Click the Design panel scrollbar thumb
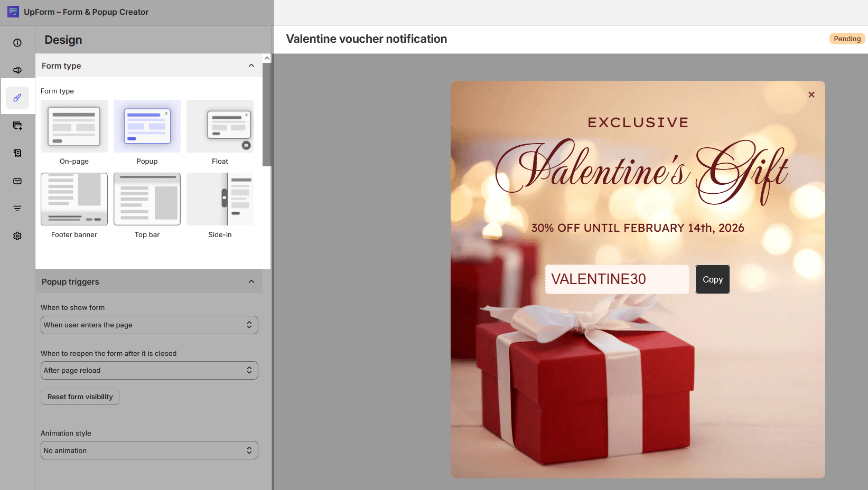The width and height of the screenshot is (868, 490). [x=267, y=115]
